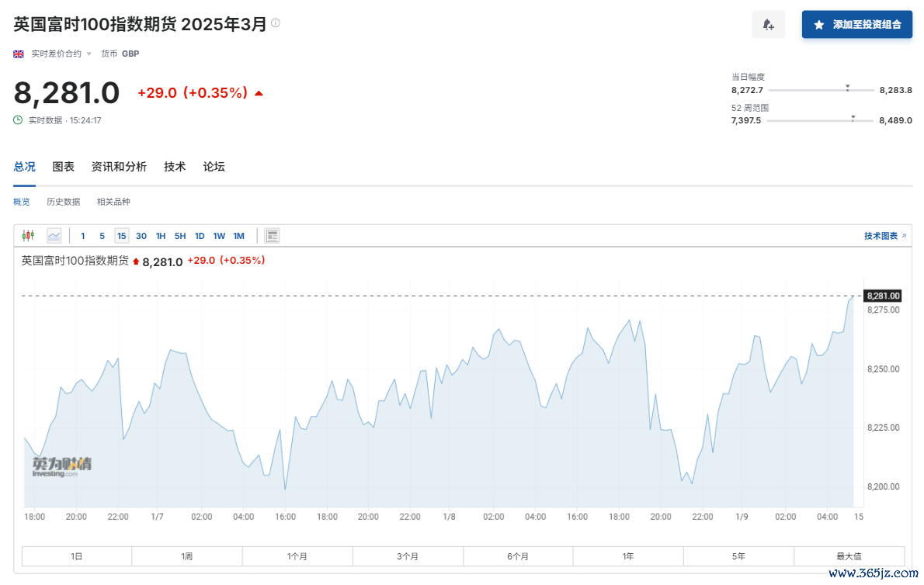Switch to candlestick chart icon

pyautogui.click(x=28, y=236)
